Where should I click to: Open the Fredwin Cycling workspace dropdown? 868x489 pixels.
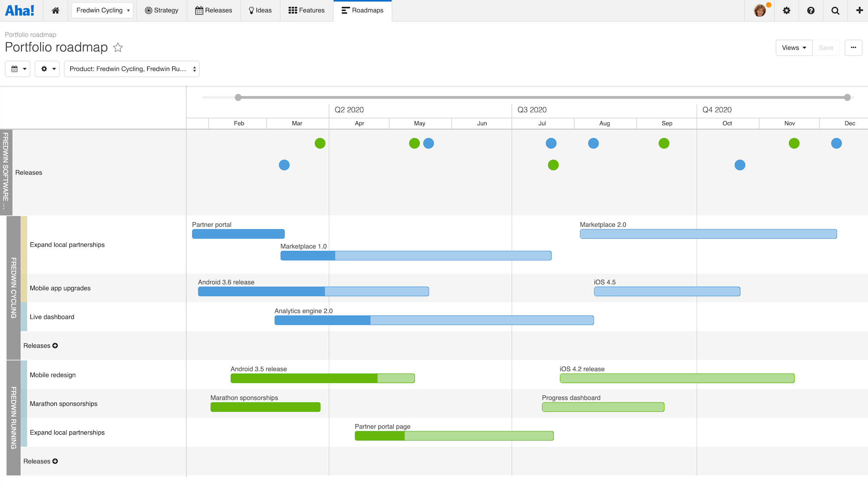[x=102, y=10]
